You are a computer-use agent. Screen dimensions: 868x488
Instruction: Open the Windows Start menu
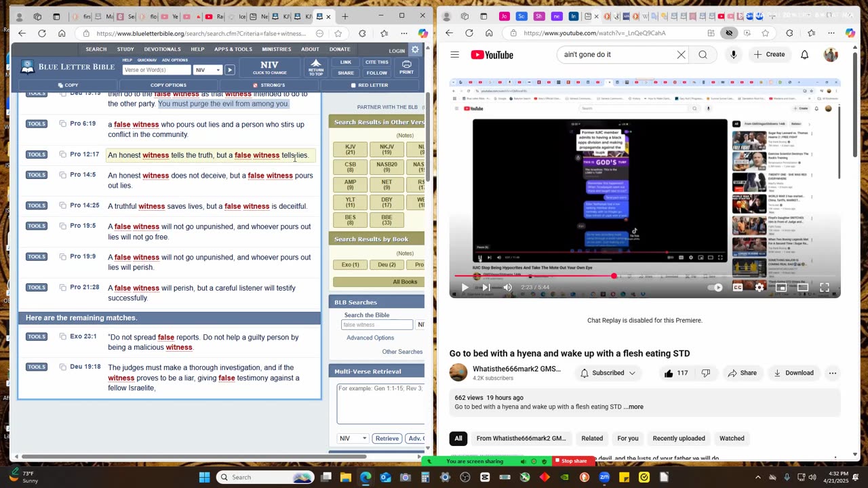point(205,477)
